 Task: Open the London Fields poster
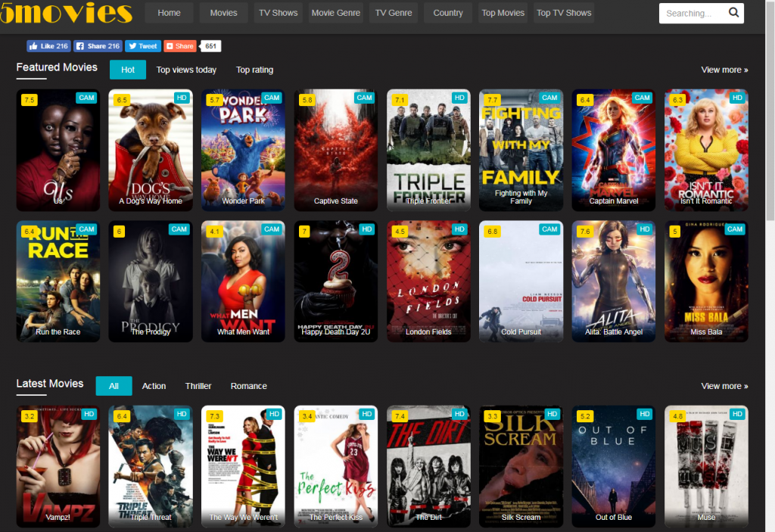click(x=428, y=282)
